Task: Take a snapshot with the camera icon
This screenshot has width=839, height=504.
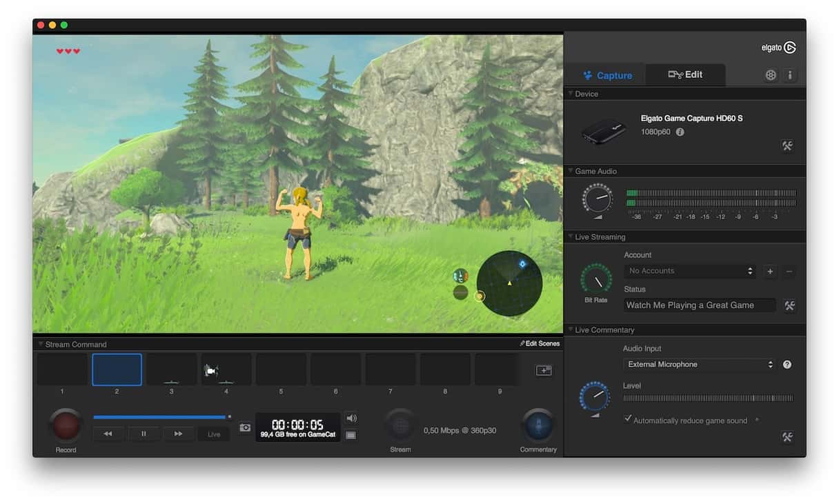Action: [x=245, y=427]
